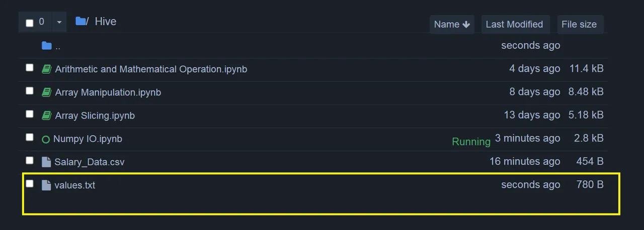Go to Hive in the breadcrumb

(106, 21)
